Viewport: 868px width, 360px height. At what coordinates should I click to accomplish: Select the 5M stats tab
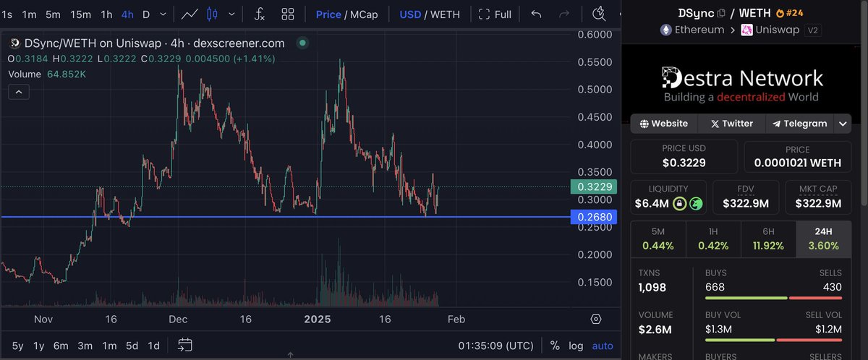(658, 238)
